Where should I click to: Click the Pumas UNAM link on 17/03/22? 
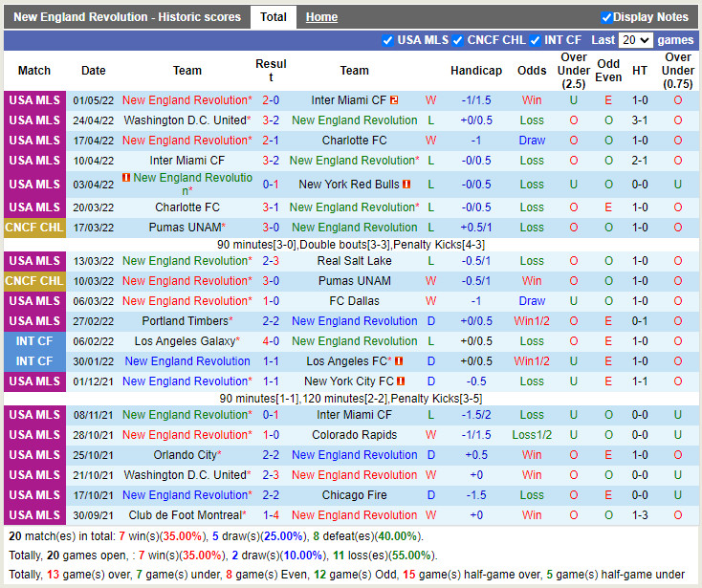pos(185,228)
